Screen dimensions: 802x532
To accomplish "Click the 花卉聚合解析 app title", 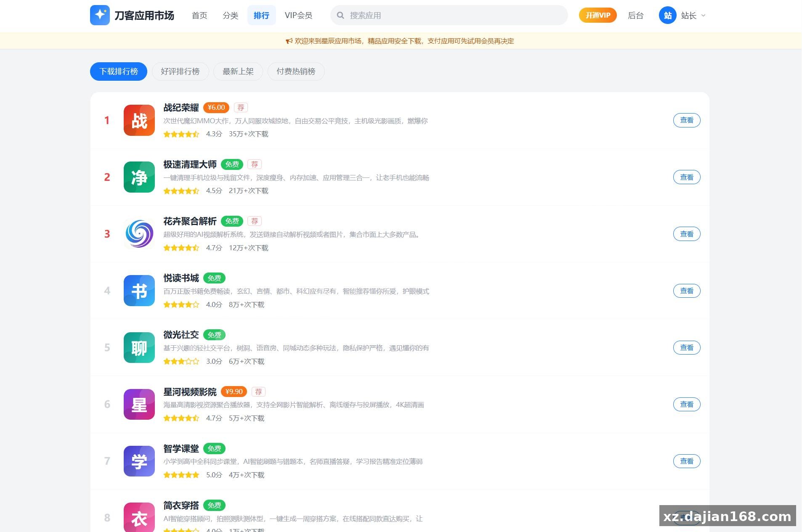I will 190,221.
